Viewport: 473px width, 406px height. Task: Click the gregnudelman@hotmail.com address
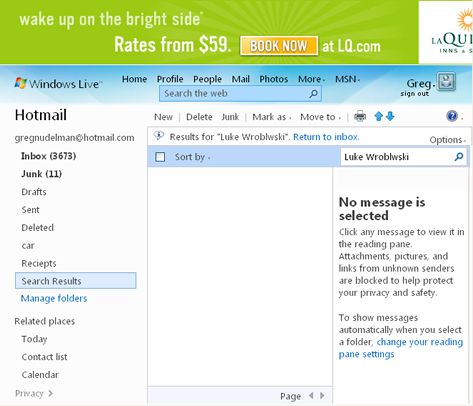point(75,138)
